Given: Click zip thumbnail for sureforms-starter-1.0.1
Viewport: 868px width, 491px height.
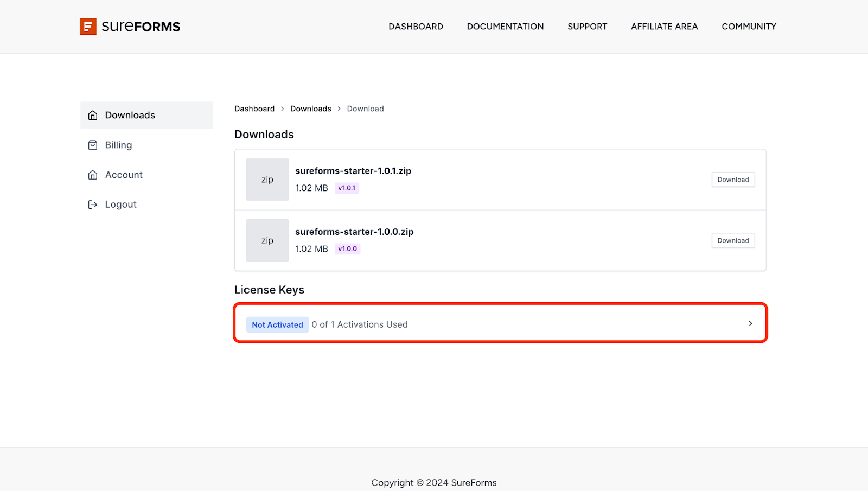Looking at the screenshot, I should click(267, 180).
